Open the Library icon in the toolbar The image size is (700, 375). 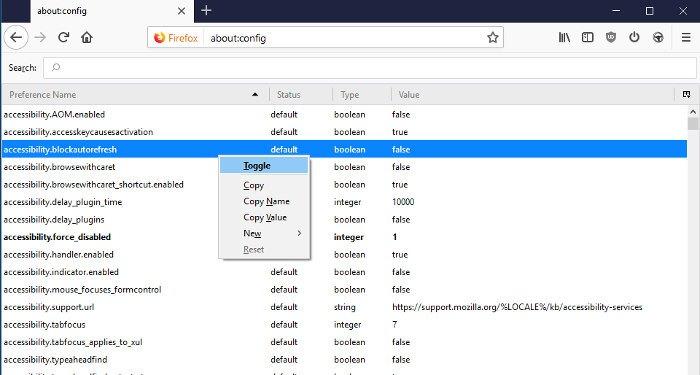564,38
